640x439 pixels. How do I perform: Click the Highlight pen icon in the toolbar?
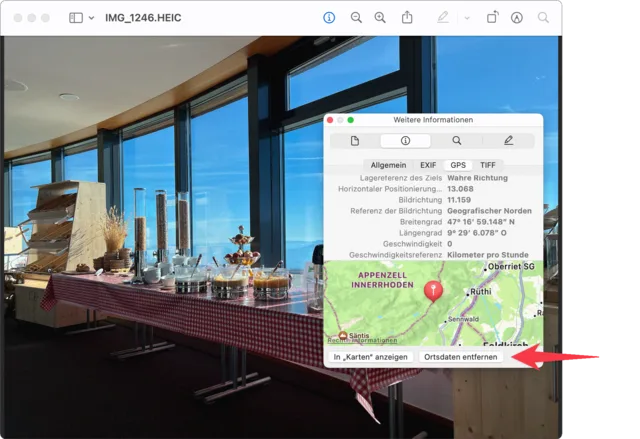443,17
